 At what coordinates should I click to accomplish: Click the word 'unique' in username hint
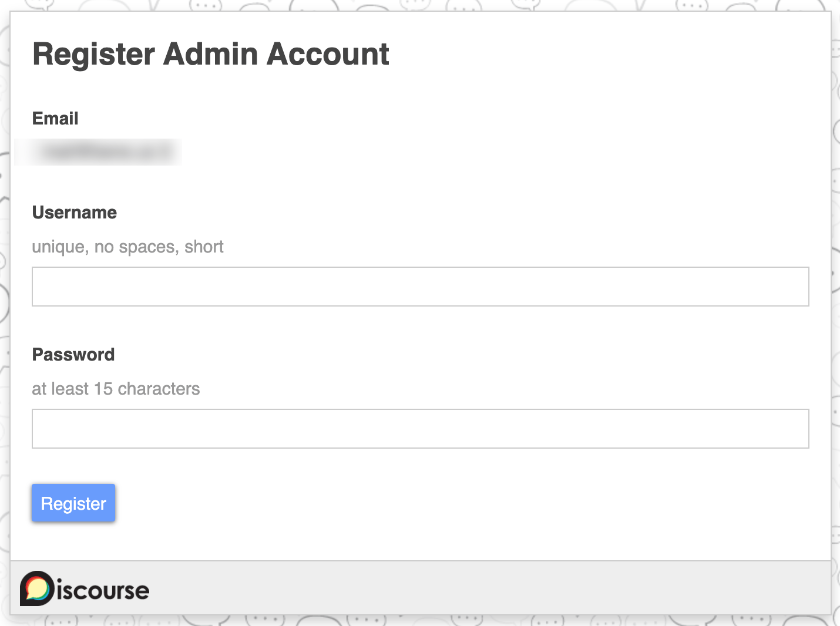click(60, 247)
